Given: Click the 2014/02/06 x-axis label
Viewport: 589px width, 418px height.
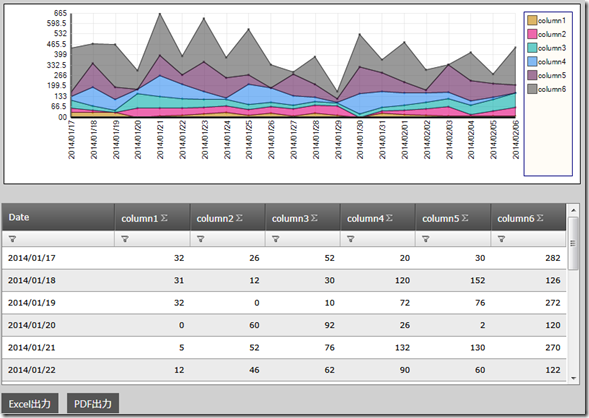Looking at the screenshot, I should tap(516, 140).
